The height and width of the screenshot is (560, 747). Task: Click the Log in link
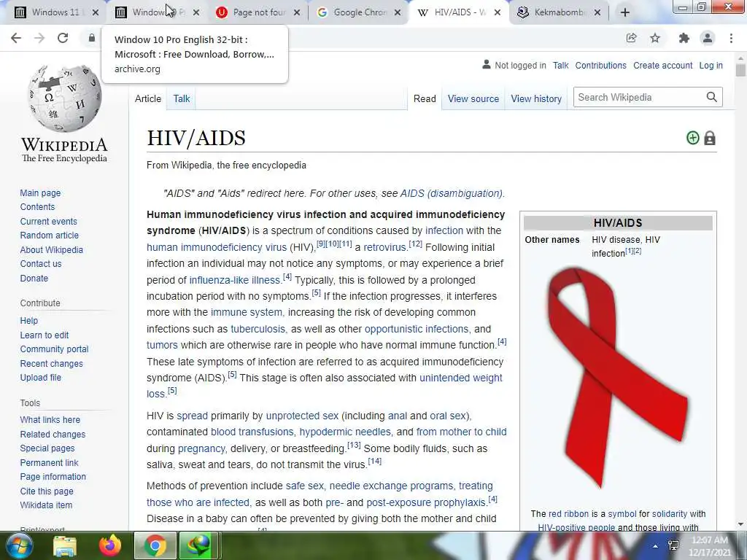(x=711, y=65)
